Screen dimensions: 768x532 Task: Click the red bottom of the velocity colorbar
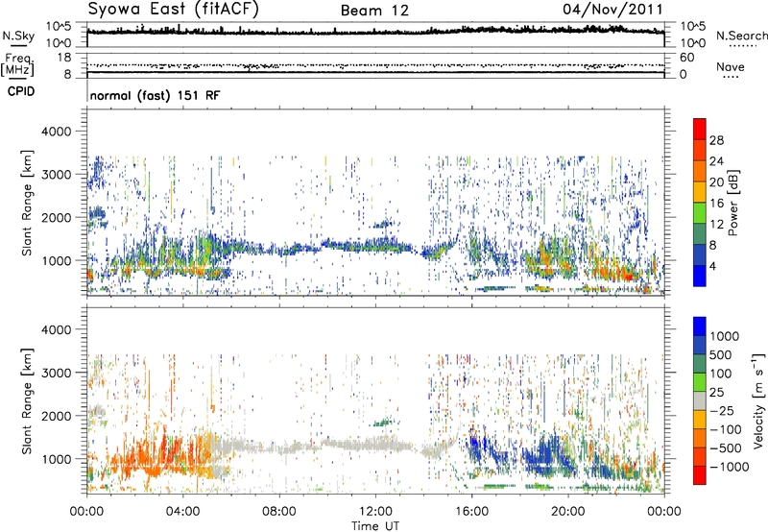click(700, 475)
